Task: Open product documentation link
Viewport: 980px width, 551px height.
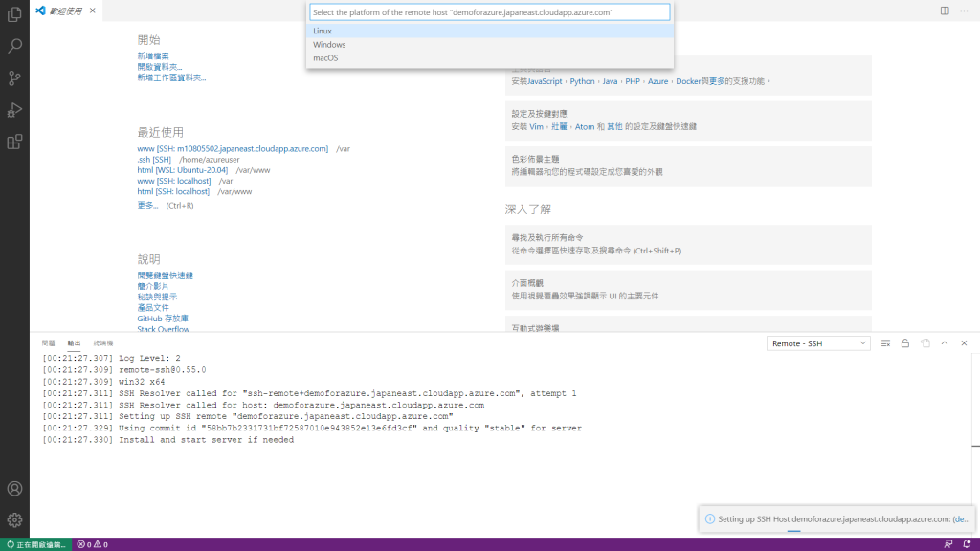Action: pos(153,307)
